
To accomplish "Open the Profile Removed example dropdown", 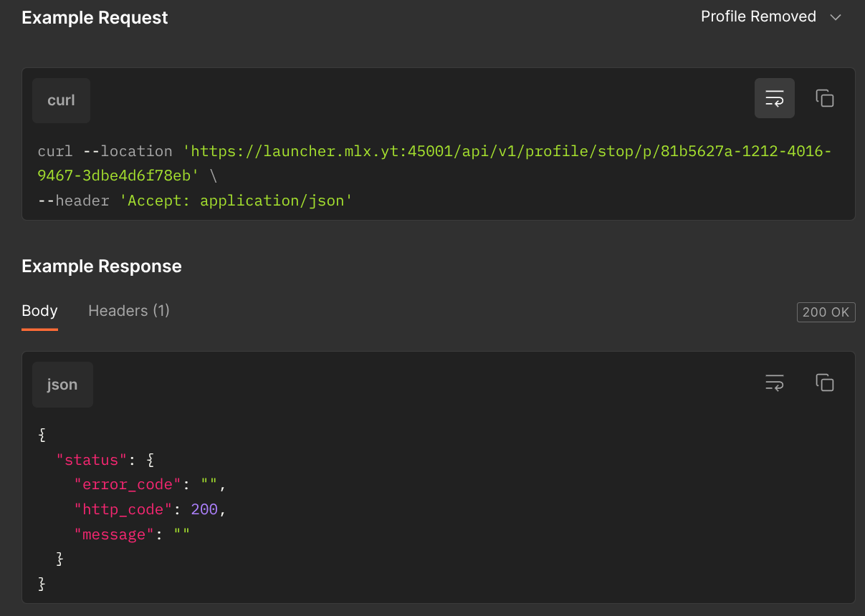I will click(771, 16).
